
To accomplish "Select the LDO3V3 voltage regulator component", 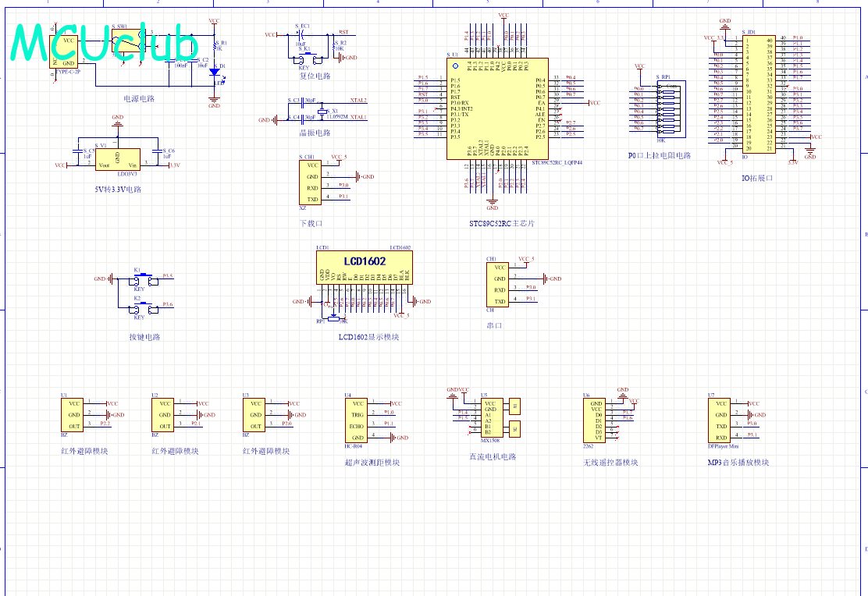I will click(x=117, y=160).
